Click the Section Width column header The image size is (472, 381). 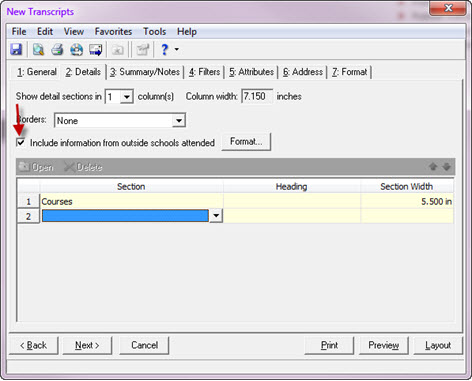point(407,186)
